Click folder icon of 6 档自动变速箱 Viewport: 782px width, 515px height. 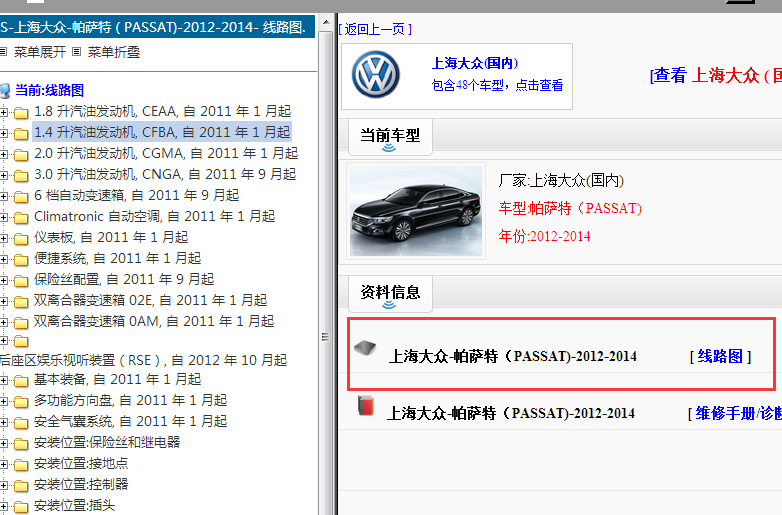21,196
